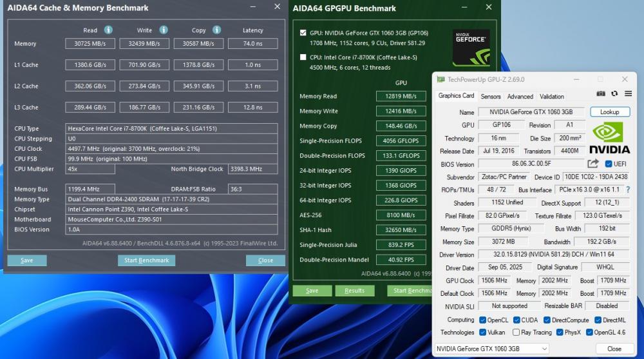
Task: Take GPU-Z screenshot with camera icon
Action: click(601, 93)
